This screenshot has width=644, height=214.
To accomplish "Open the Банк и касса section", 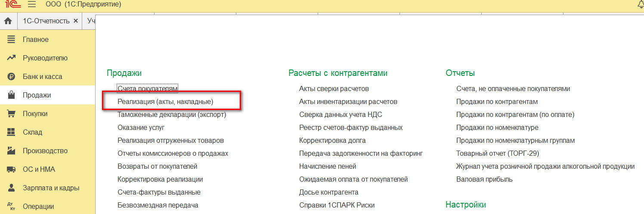I will [x=47, y=76].
